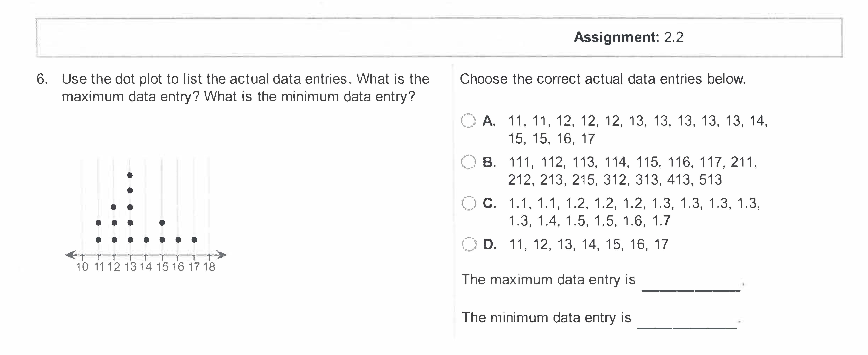Click the upper dot above 11
The width and height of the screenshot is (868, 355).
tap(98, 223)
